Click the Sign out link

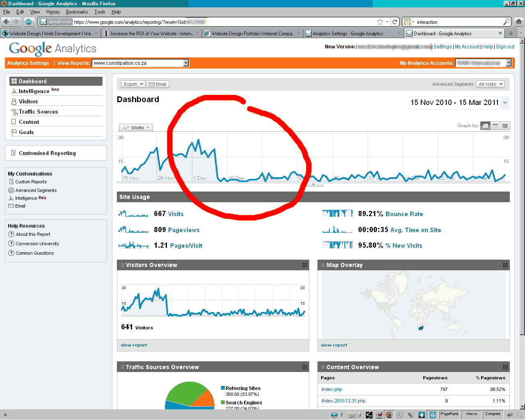pos(505,47)
